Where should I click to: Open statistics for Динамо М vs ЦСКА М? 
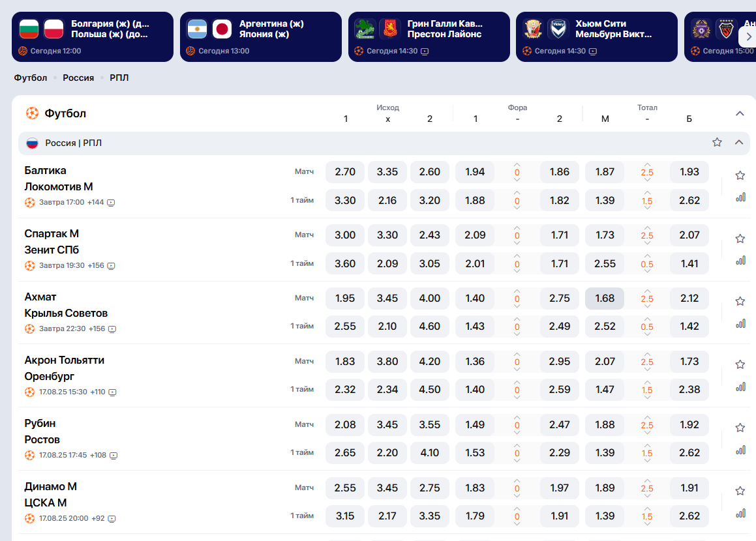click(x=740, y=514)
